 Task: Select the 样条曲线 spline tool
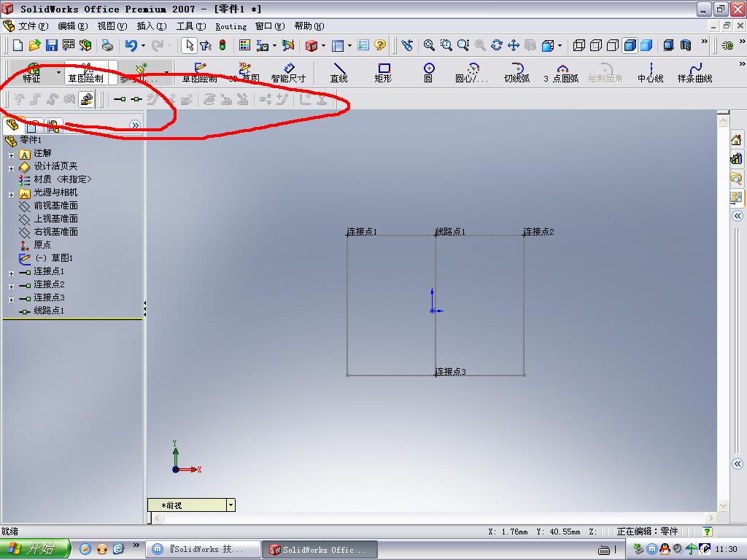[694, 72]
